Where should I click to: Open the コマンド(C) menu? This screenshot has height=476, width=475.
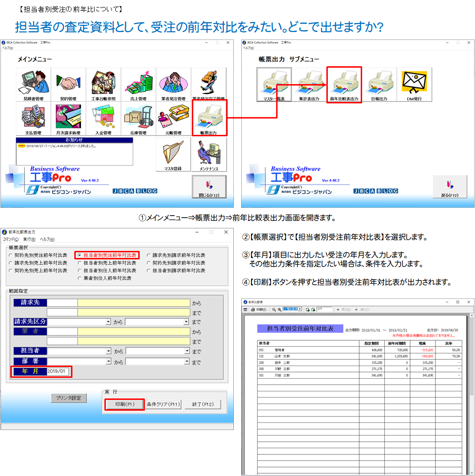[11, 239]
